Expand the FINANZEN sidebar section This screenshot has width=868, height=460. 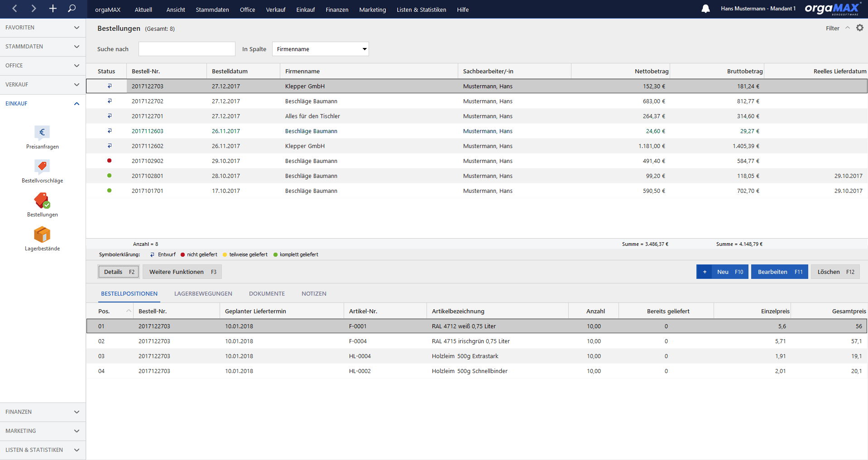pyautogui.click(x=77, y=412)
